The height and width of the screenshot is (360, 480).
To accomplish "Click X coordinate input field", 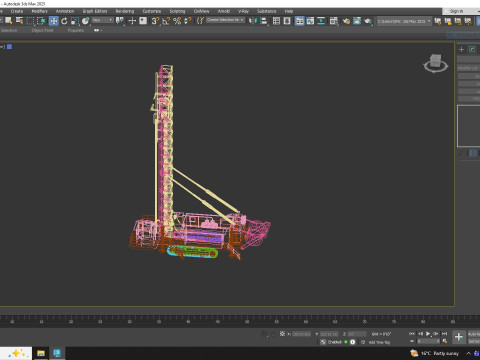I will (x=301, y=334).
